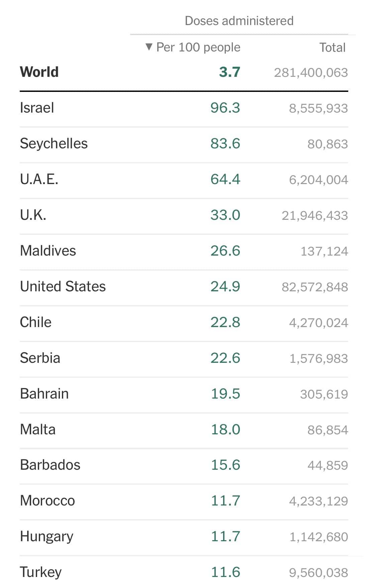Sort table by Total column header
The image size is (376, 588).
pyautogui.click(x=332, y=47)
